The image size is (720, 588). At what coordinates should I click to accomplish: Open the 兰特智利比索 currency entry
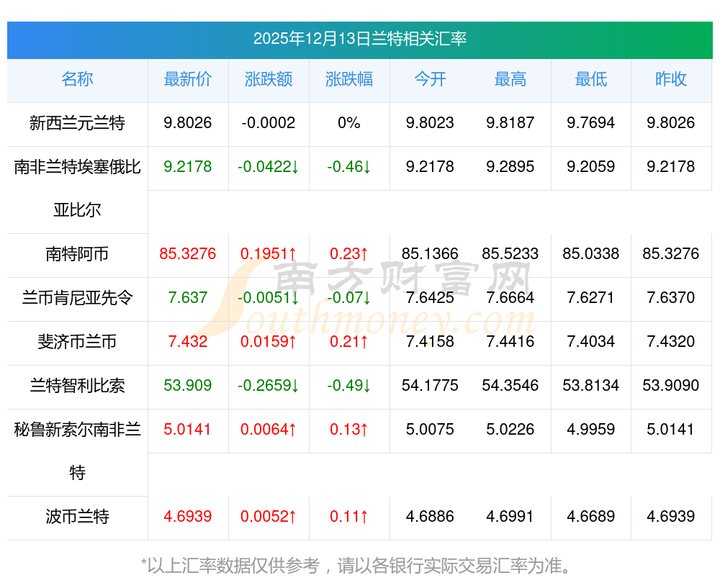tap(77, 386)
